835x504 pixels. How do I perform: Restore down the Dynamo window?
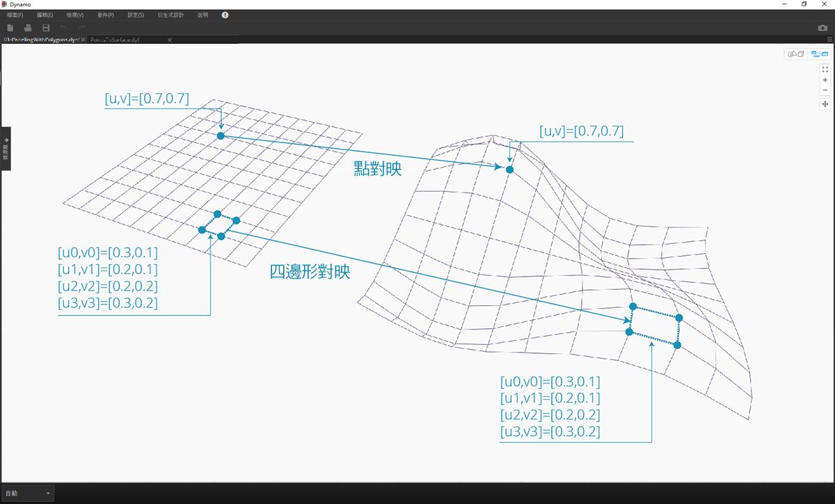point(804,4)
